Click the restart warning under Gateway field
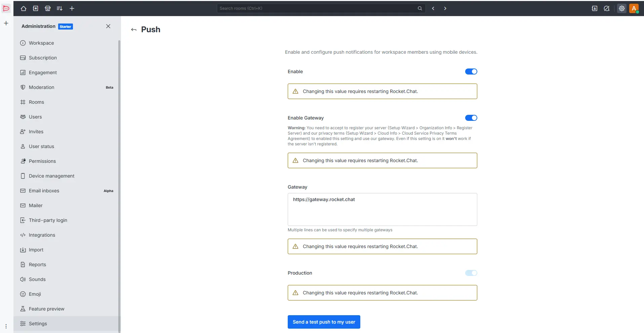 point(382,246)
